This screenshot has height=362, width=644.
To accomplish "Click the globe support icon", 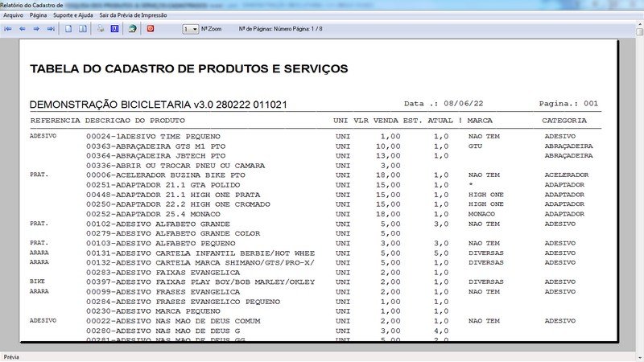I will pos(132,29).
